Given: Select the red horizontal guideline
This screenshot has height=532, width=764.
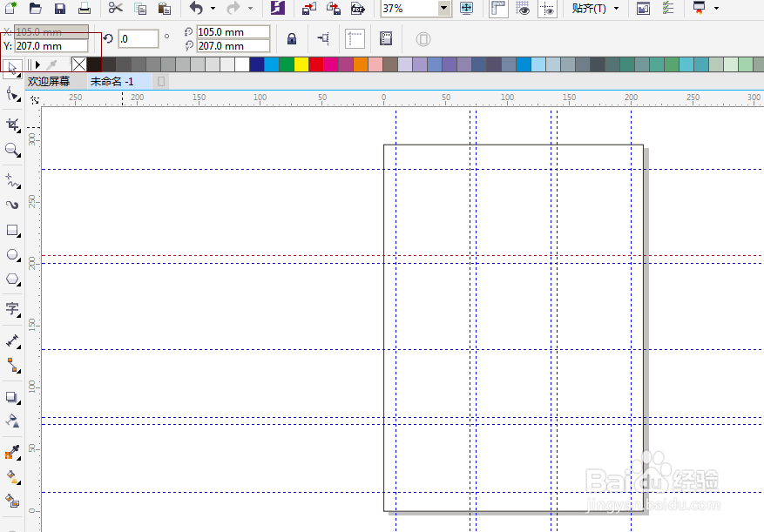Looking at the screenshot, I should (x=402, y=255).
